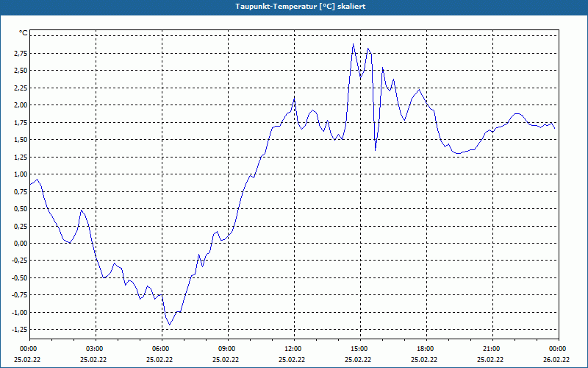
Task: Click the -1,00 y-axis label
Action: [x=20, y=312]
